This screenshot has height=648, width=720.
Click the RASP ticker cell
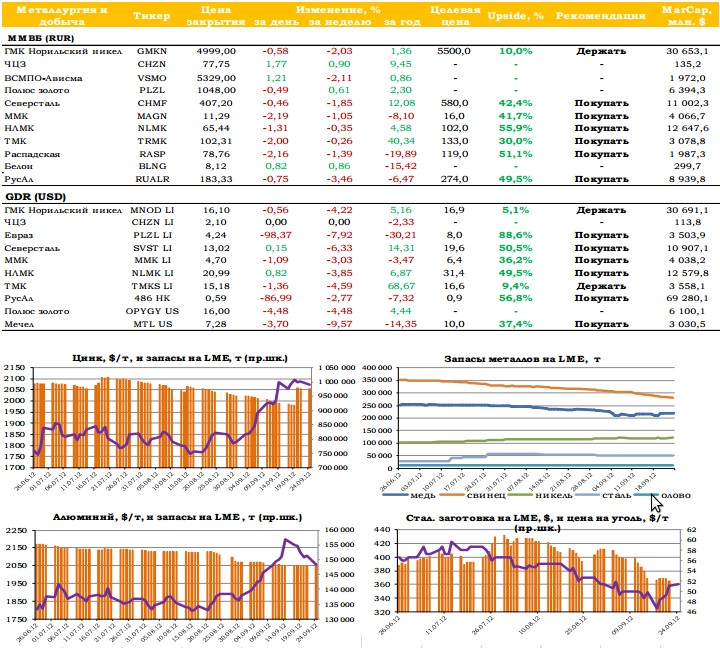point(152,154)
